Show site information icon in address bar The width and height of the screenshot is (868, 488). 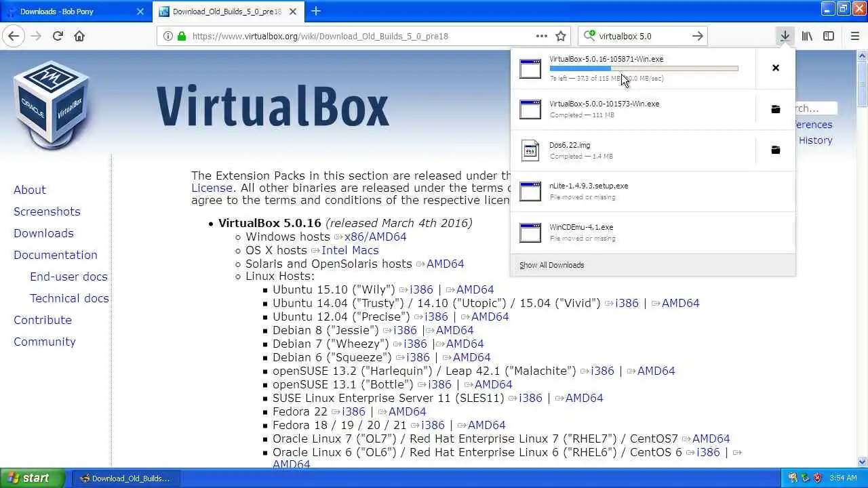(x=167, y=36)
